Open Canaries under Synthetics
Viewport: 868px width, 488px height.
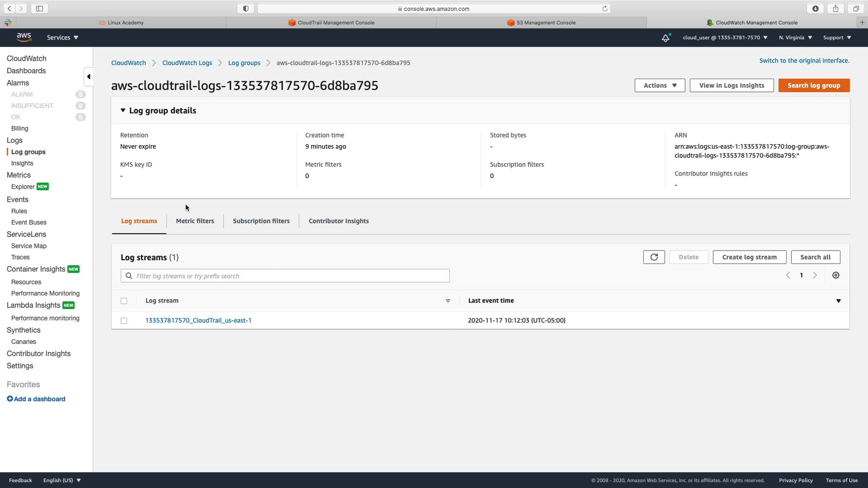(x=24, y=342)
